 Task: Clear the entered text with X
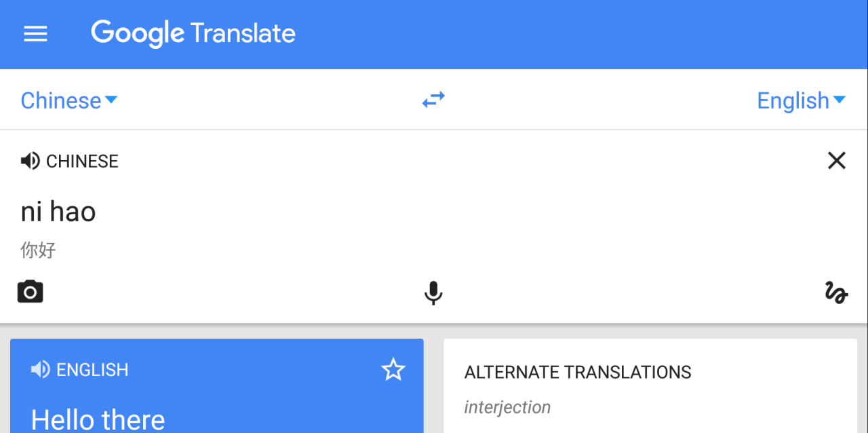pyautogui.click(x=837, y=161)
